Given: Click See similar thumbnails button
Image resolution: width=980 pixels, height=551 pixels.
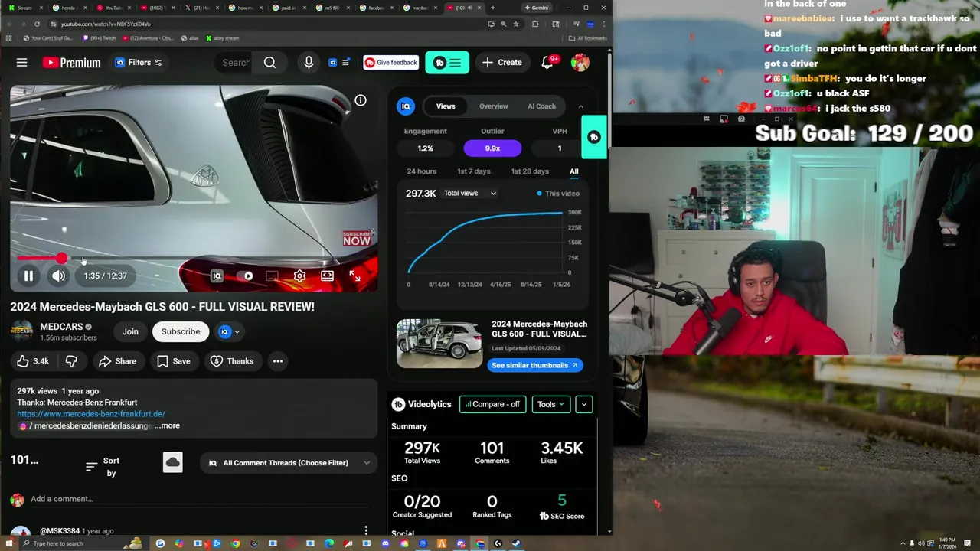Looking at the screenshot, I should [535, 365].
